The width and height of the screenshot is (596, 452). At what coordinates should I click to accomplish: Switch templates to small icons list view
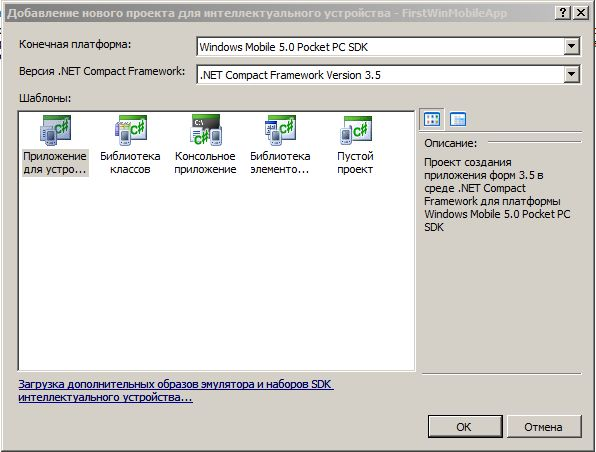pos(458,119)
